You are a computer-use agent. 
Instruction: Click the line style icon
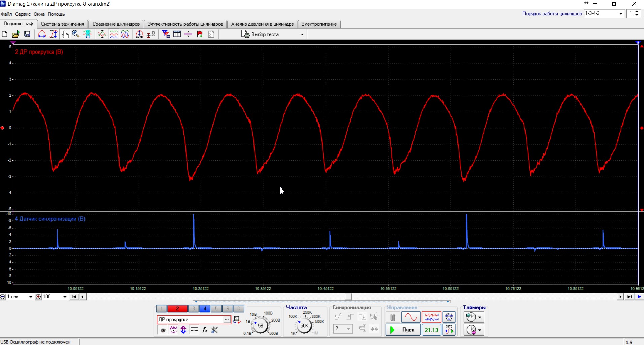click(x=194, y=330)
